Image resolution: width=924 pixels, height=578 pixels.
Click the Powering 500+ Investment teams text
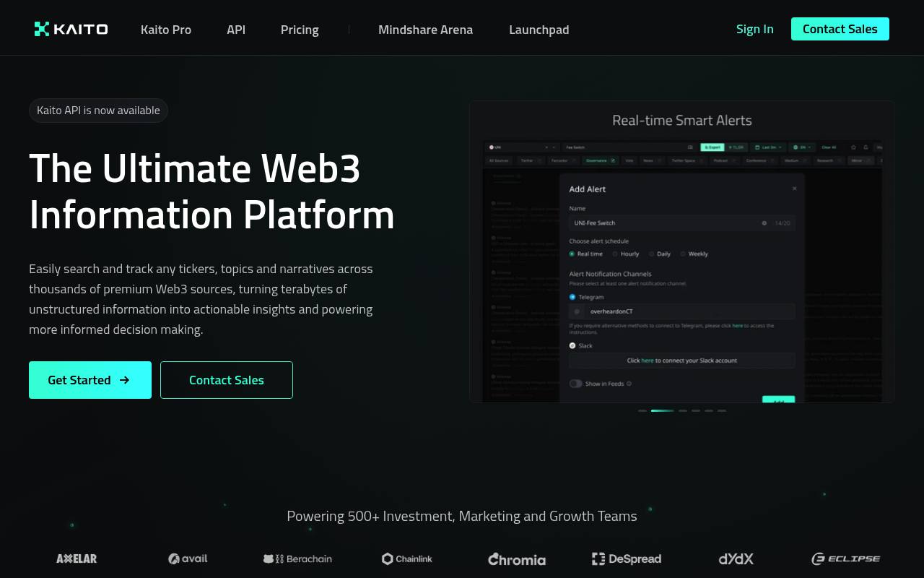(462, 516)
